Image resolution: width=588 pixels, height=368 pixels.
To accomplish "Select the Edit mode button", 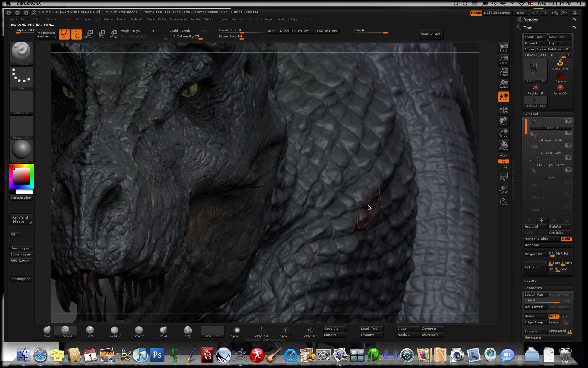I will [64, 34].
